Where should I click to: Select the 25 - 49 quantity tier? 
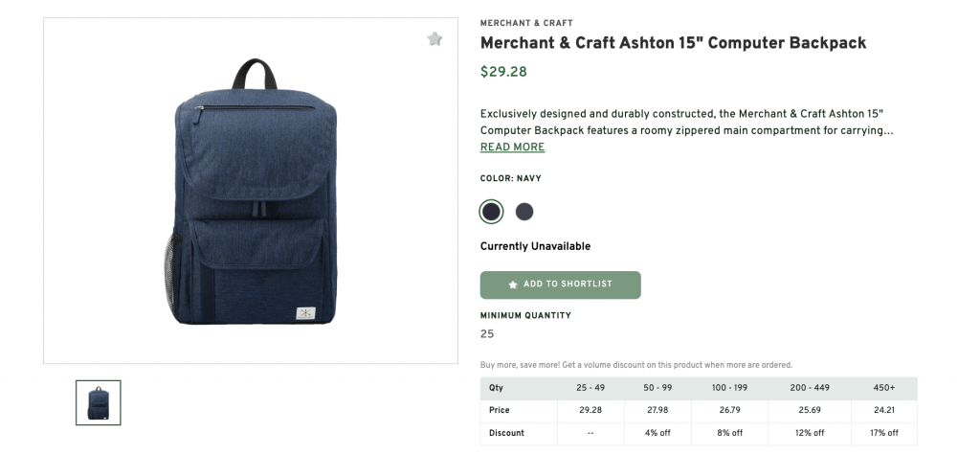coord(590,388)
